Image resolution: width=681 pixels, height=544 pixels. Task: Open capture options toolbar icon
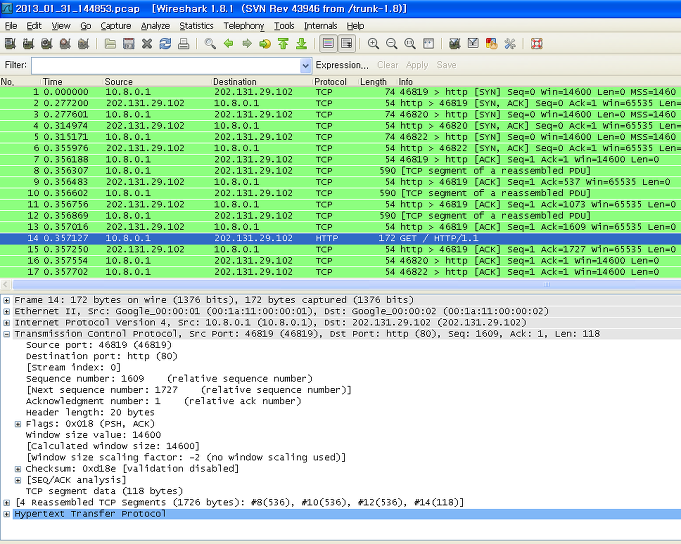(28, 43)
